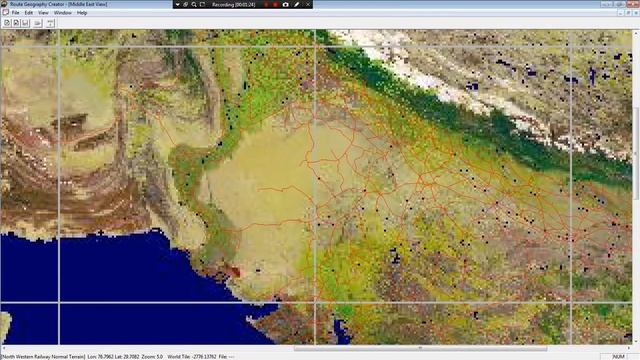The width and height of the screenshot is (640, 360).
Task: Click the horizontal scrollbar thumb at the bottom
Action: [420, 349]
